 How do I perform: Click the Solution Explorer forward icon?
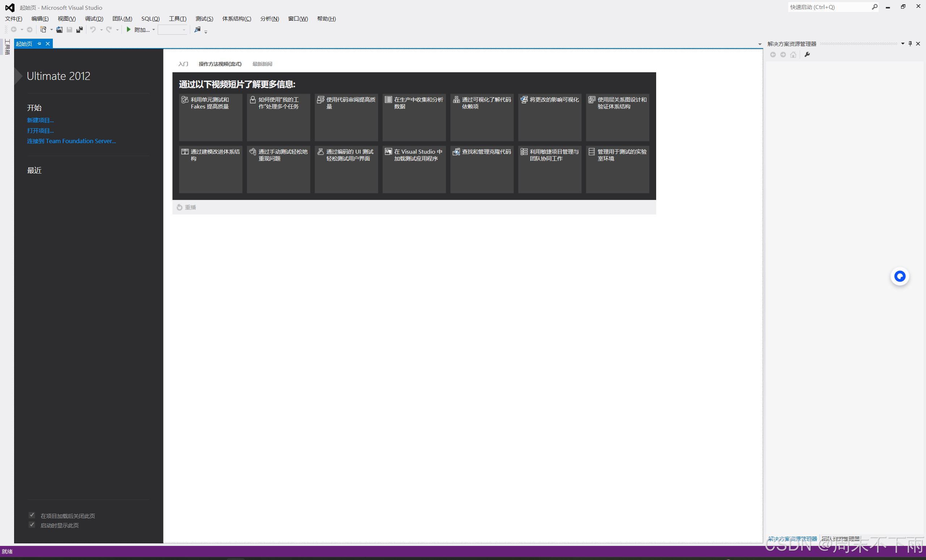tap(783, 55)
